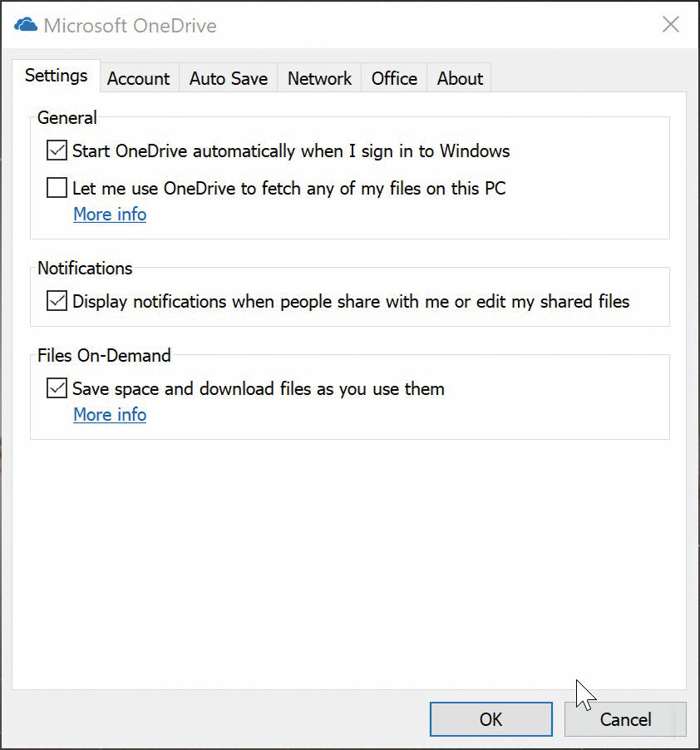Go to the Office tab
Viewport: 700px width, 750px height.
(x=394, y=78)
